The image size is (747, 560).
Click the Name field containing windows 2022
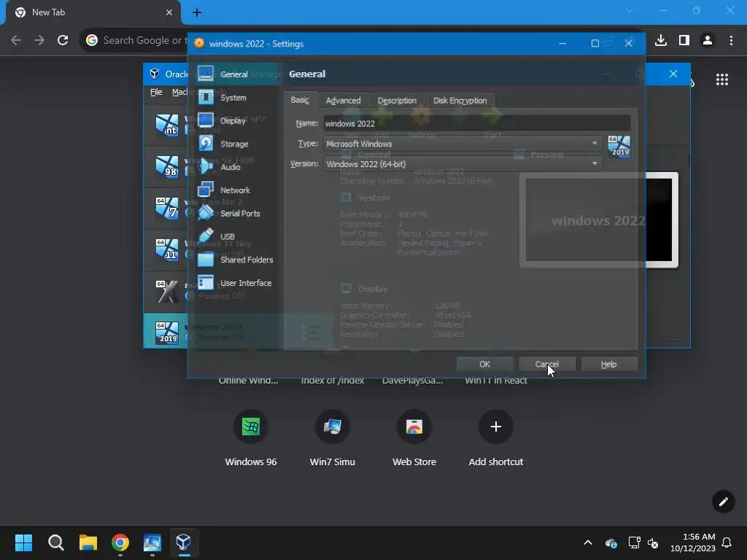pos(477,123)
